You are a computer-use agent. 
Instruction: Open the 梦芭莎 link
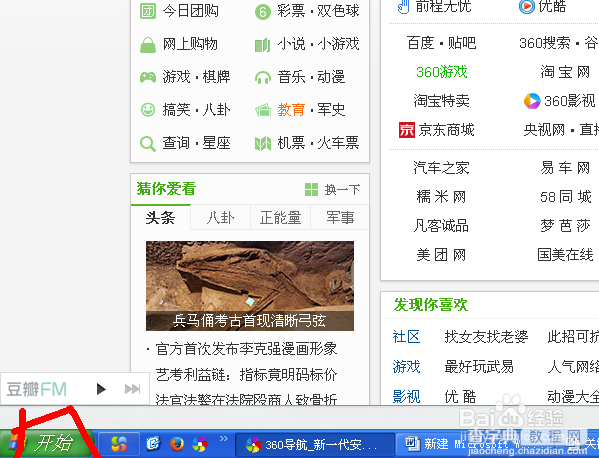565,225
